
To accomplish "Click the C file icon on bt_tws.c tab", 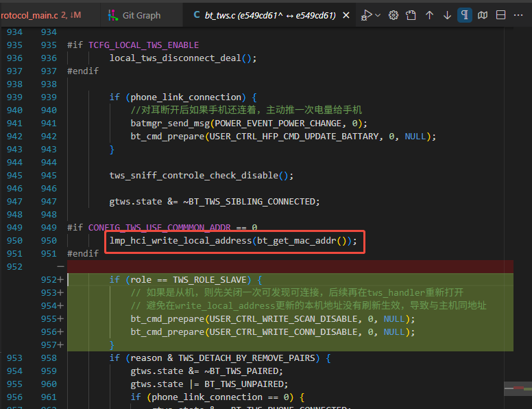I will [x=197, y=15].
